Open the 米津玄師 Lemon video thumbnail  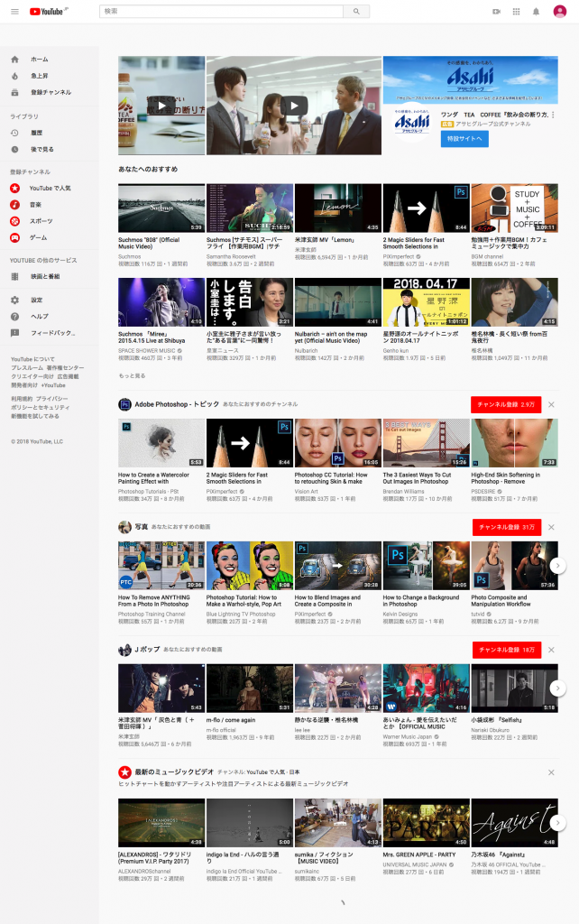(x=337, y=208)
